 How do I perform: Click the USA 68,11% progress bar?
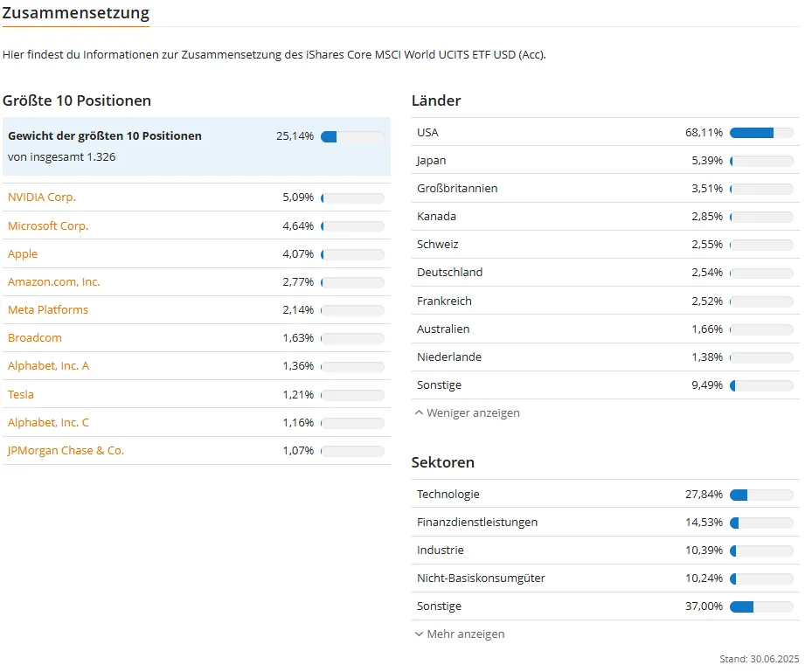click(x=761, y=133)
